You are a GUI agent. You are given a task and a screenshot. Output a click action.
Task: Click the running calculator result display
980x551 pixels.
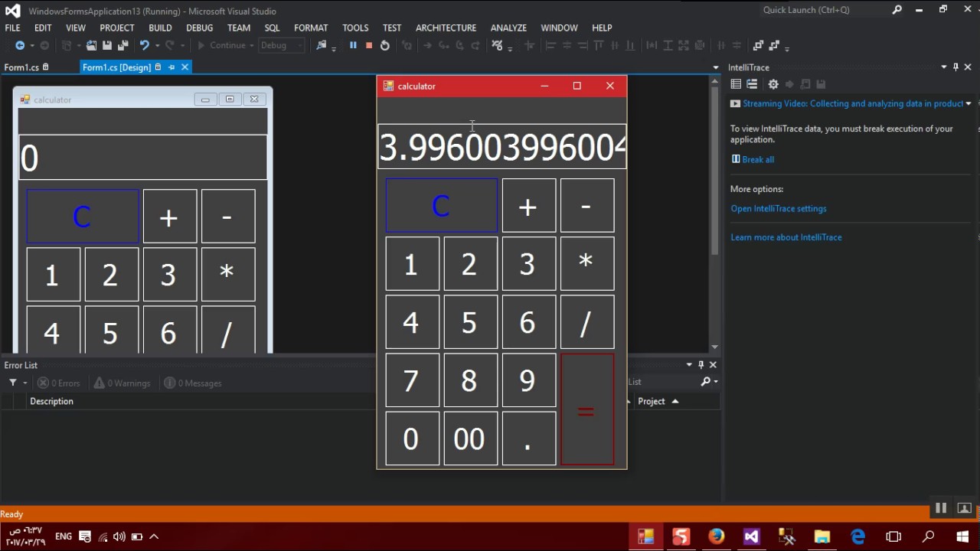click(x=502, y=147)
